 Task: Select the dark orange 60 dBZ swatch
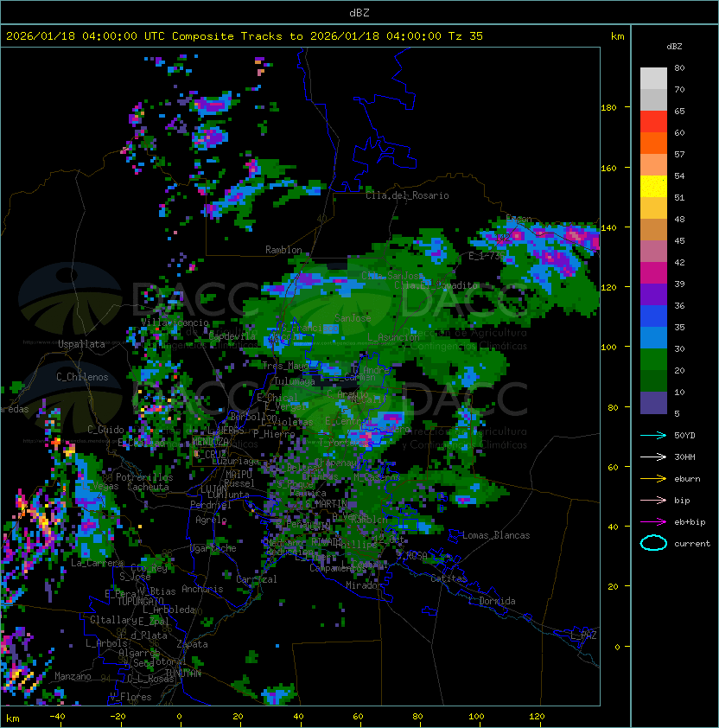click(x=653, y=143)
